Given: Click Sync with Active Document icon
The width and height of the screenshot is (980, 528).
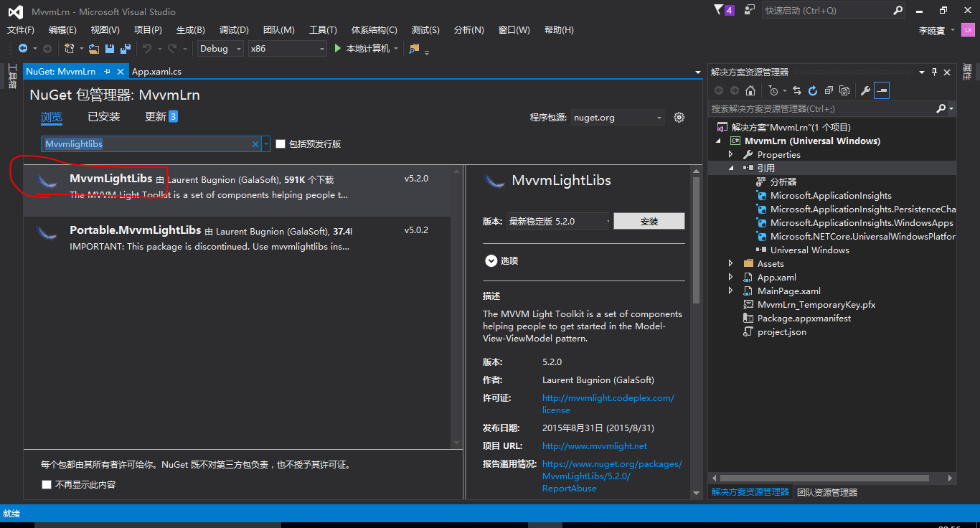Looking at the screenshot, I should (x=797, y=90).
